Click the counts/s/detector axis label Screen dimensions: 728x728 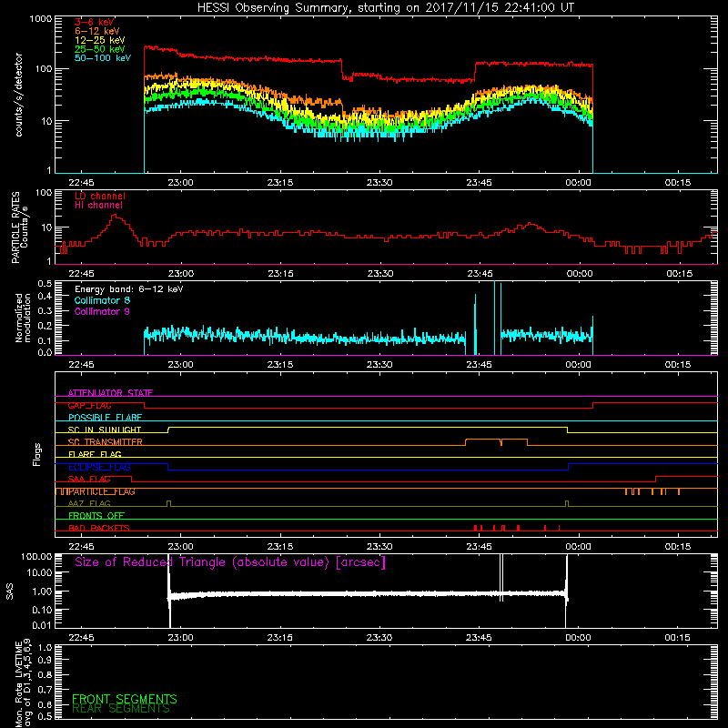point(18,95)
